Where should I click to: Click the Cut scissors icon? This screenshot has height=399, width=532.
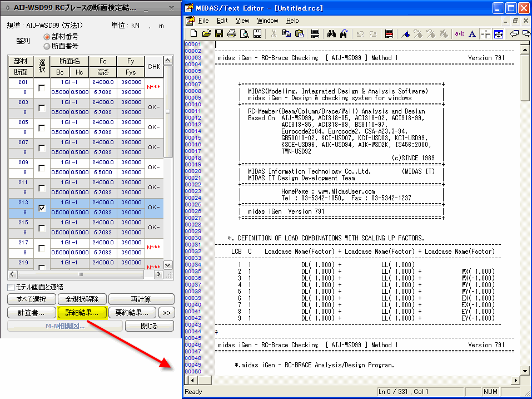point(274,33)
